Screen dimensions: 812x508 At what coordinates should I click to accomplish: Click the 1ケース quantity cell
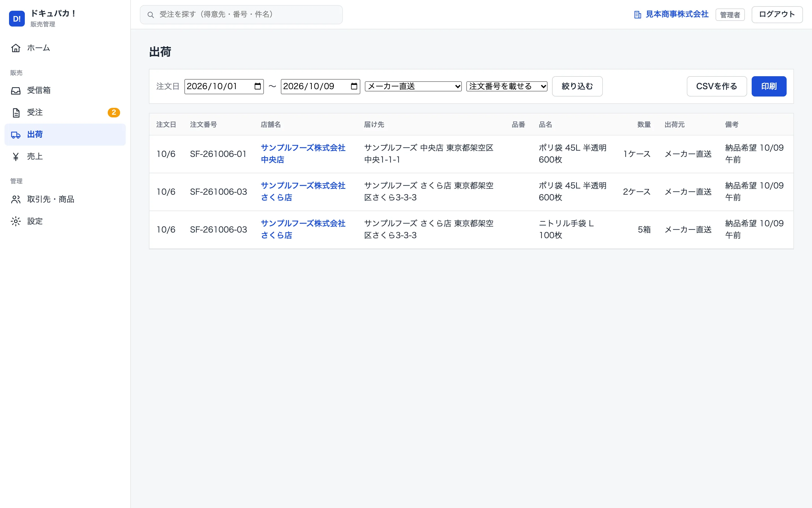(637, 154)
